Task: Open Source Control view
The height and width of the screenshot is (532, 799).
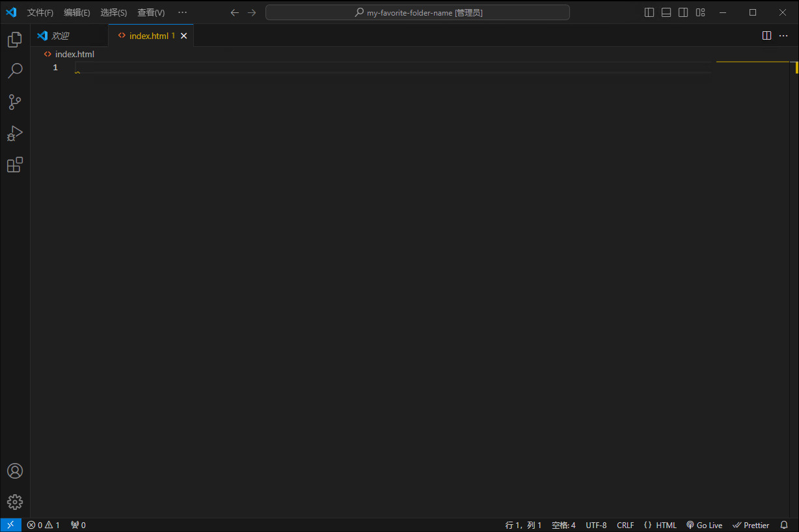Action: tap(14, 102)
